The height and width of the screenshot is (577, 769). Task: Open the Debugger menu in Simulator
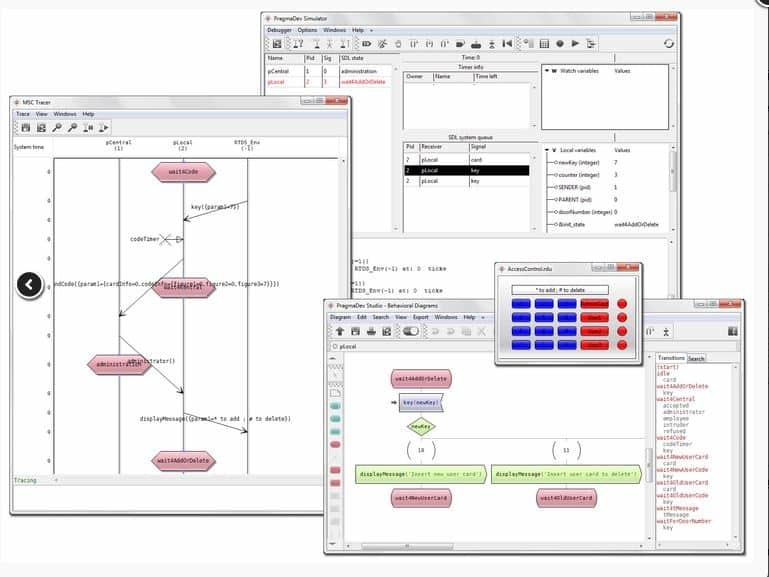[x=278, y=30]
